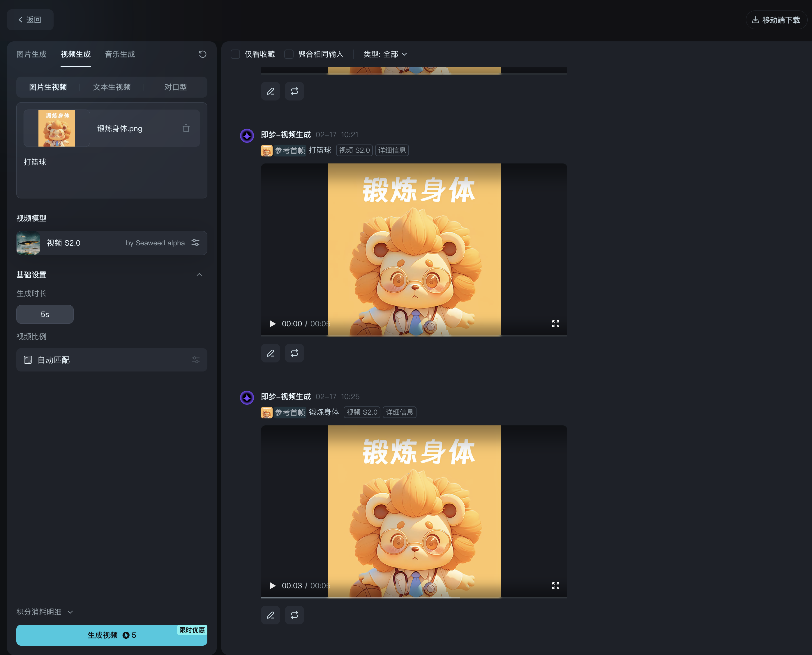Regenerate the 锻炼身体 video

(x=294, y=615)
